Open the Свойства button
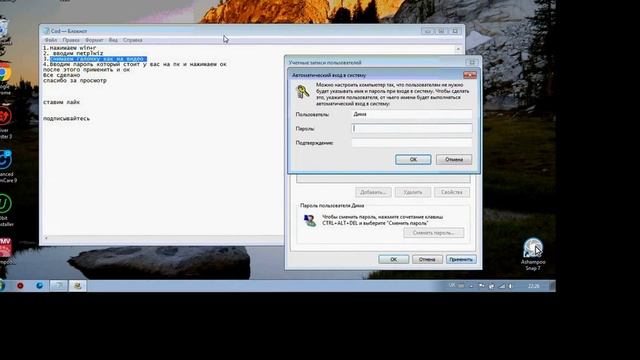This screenshot has height=360, width=640. 452,192
